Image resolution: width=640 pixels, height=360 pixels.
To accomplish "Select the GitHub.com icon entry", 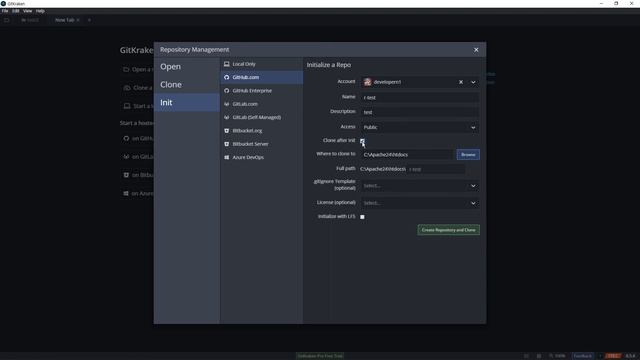I will [x=227, y=77].
